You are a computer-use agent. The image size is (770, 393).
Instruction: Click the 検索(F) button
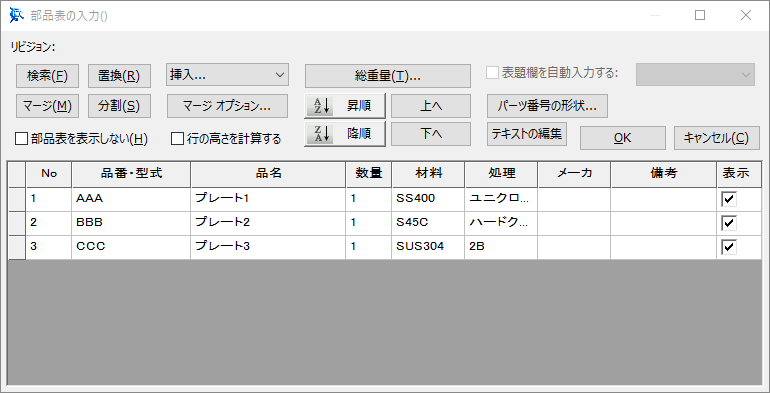(x=47, y=76)
